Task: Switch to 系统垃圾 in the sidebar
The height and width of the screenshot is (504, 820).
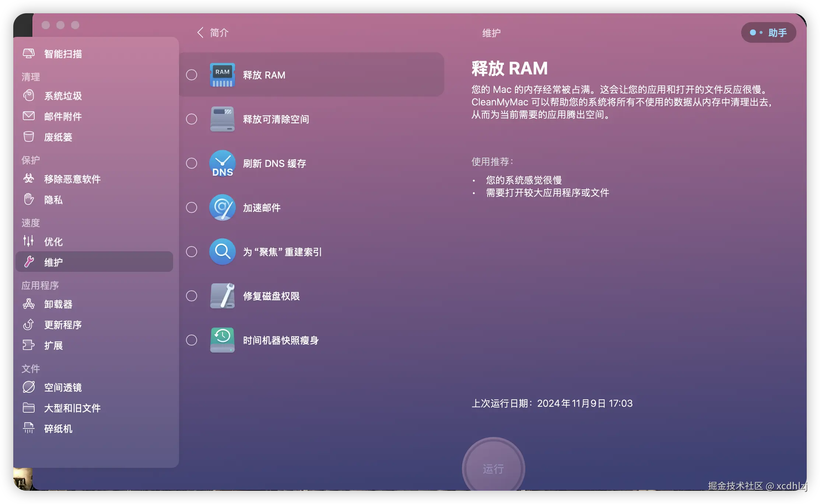Action: 63,96
